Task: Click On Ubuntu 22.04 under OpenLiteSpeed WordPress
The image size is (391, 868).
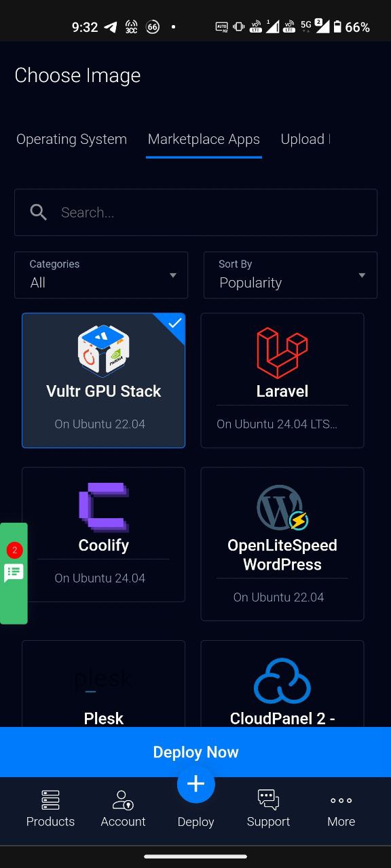Action: tap(278, 597)
